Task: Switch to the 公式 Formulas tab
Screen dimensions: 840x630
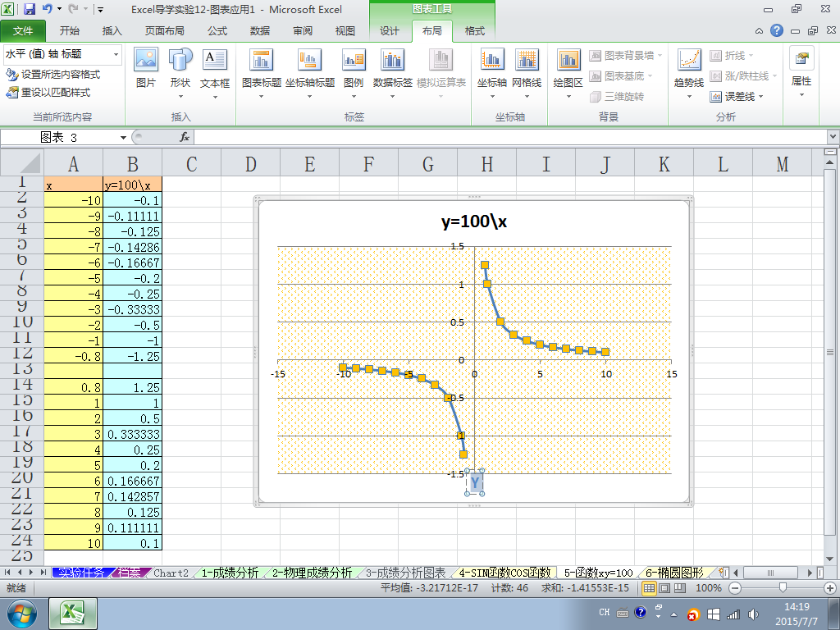Action: click(217, 31)
